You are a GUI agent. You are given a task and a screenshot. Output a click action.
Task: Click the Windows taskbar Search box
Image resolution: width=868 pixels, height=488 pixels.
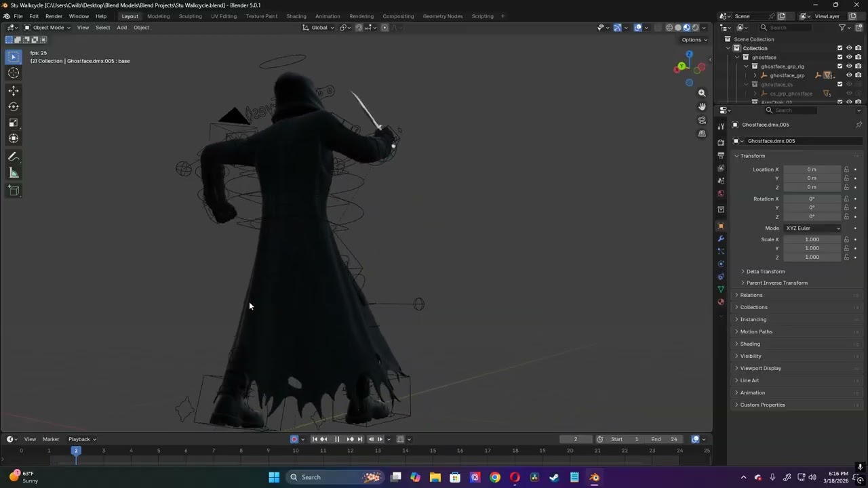(335, 477)
